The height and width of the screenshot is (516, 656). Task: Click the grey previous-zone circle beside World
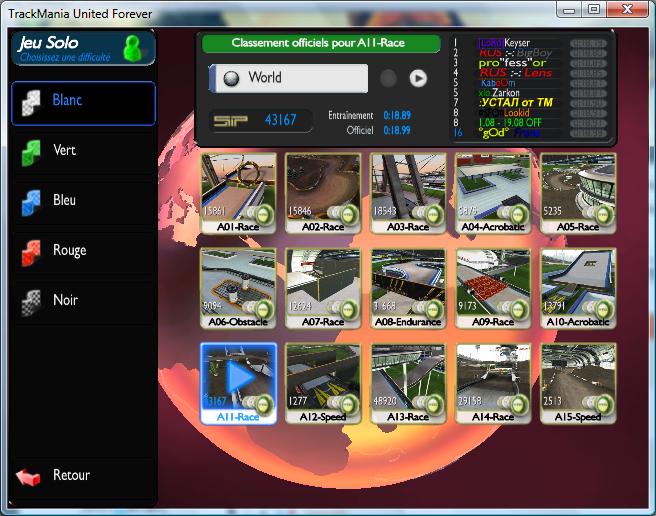[x=389, y=78]
